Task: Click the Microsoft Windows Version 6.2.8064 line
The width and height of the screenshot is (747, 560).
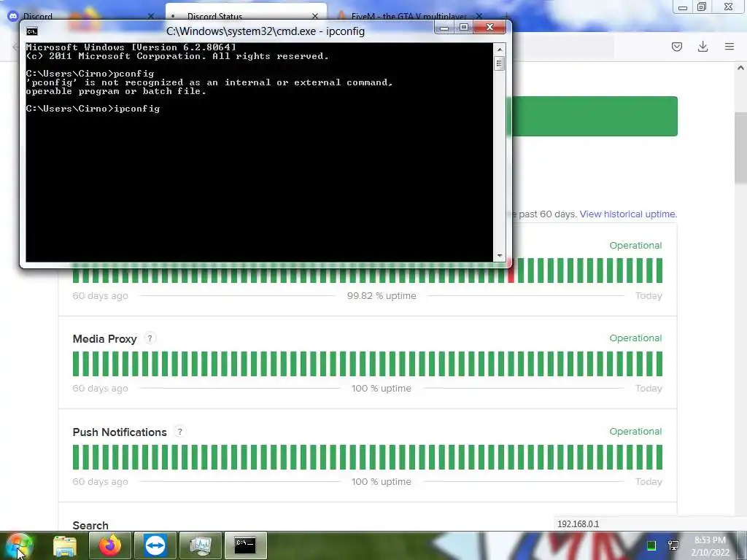Action: pyautogui.click(x=131, y=47)
